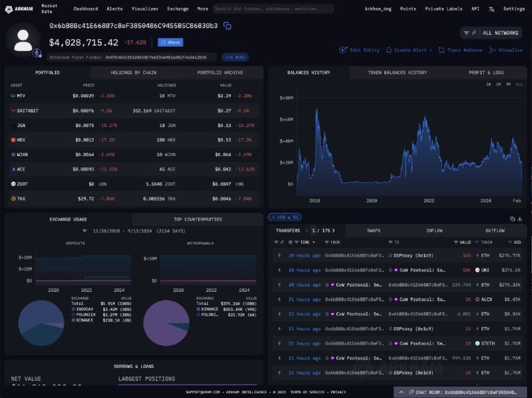The image size is (532, 398).
Task: Switch to Profit & Loss tab
Action: (486, 72)
